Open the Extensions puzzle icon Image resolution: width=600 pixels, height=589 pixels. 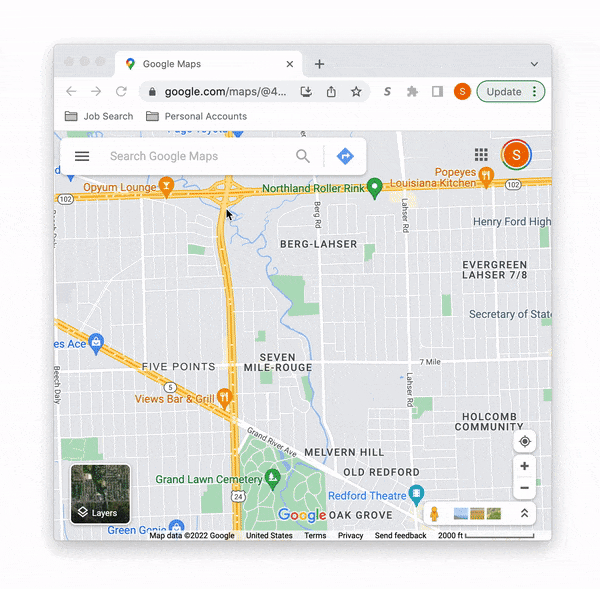[x=412, y=92]
